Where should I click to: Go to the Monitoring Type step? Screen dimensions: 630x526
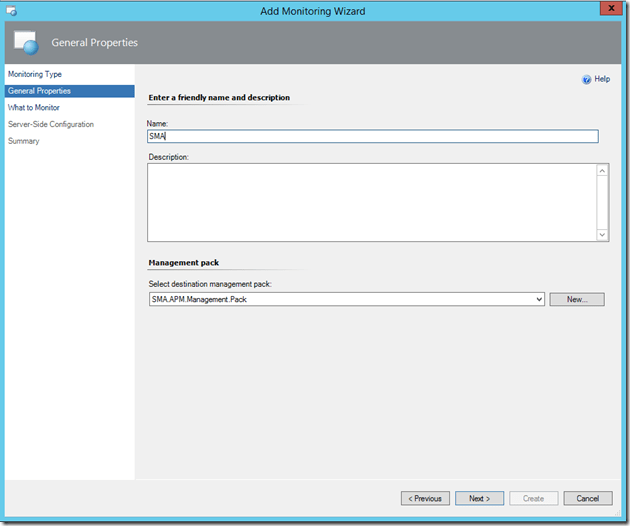[x=35, y=74]
